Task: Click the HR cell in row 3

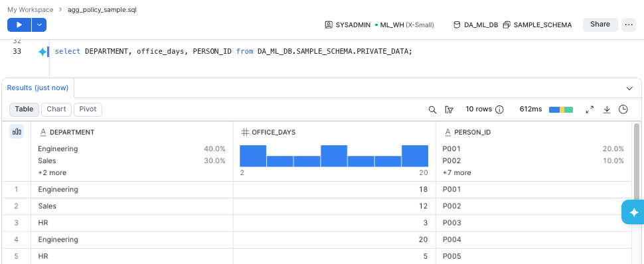Action: [x=132, y=223]
